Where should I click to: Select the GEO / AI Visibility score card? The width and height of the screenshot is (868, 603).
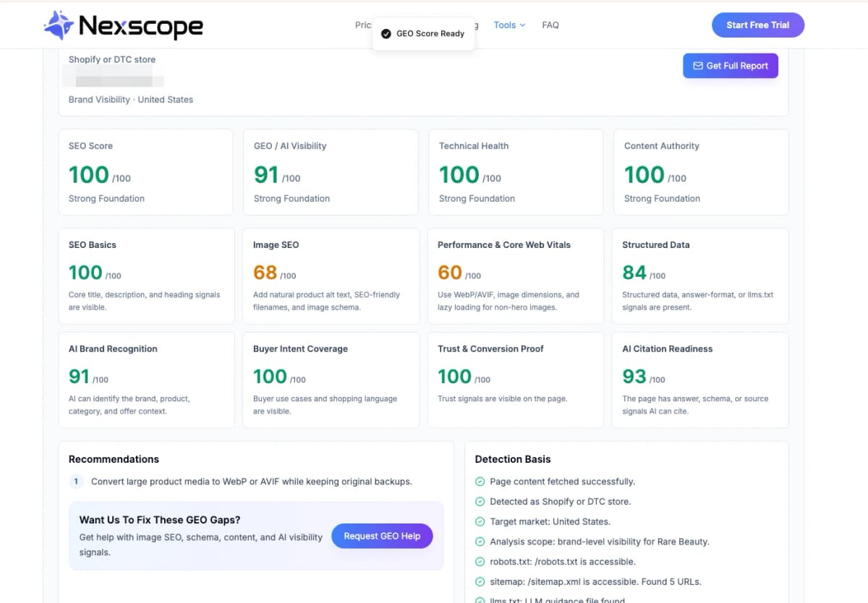pos(331,172)
